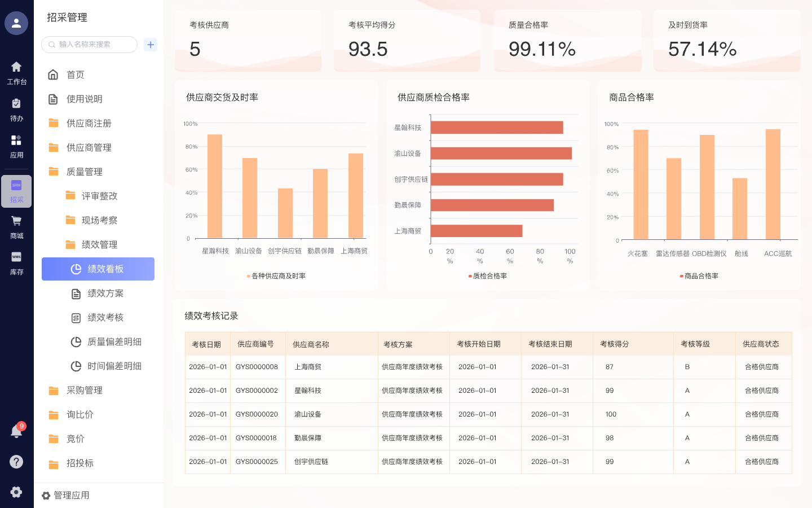Open the WMS 库存 inventory icon
The width and height of the screenshot is (812, 508).
click(16, 262)
